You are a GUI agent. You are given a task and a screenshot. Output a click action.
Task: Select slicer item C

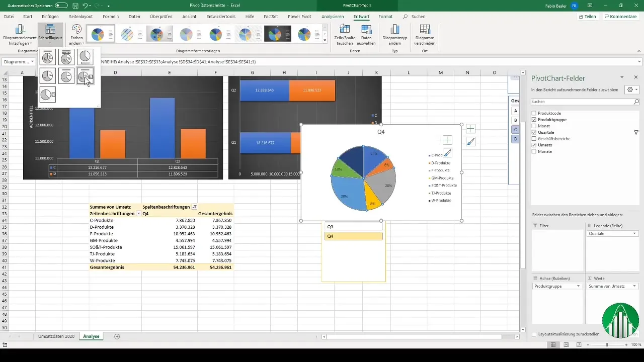pyautogui.click(x=515, y=130)
